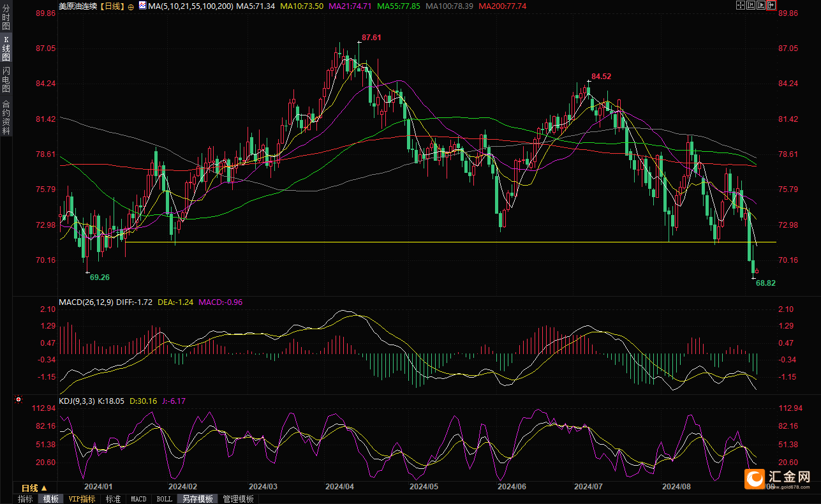
Task: Click the MA21:74.71 value
Action: [349, 6]
